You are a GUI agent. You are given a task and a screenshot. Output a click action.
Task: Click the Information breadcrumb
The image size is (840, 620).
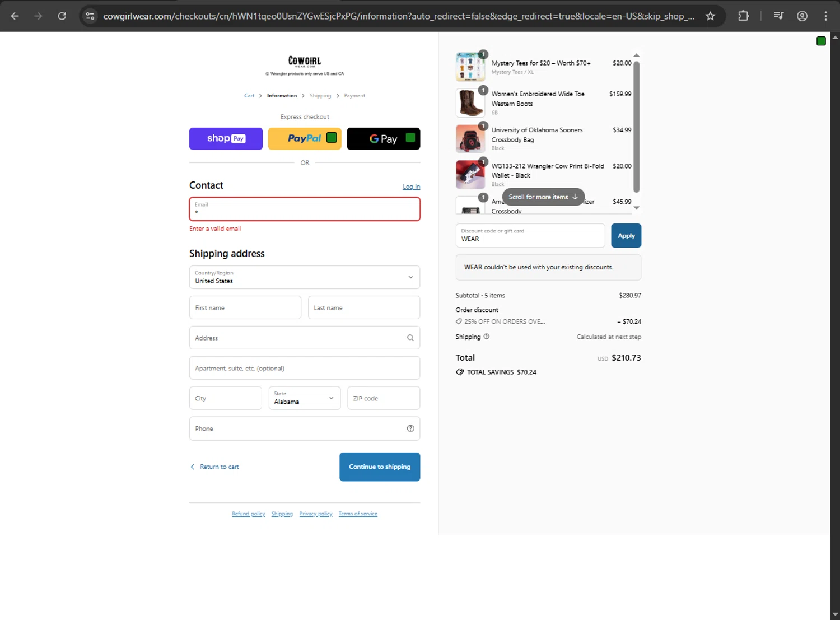[282, 96]
